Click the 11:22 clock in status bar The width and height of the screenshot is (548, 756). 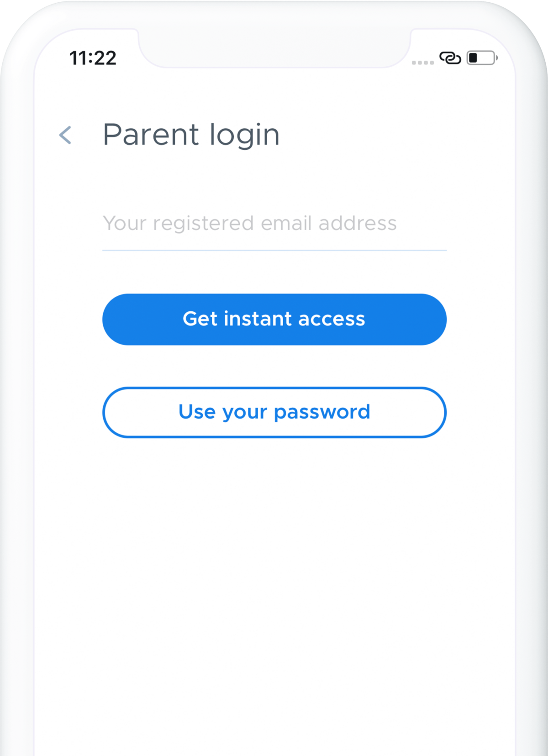click(x=92, y=58)
